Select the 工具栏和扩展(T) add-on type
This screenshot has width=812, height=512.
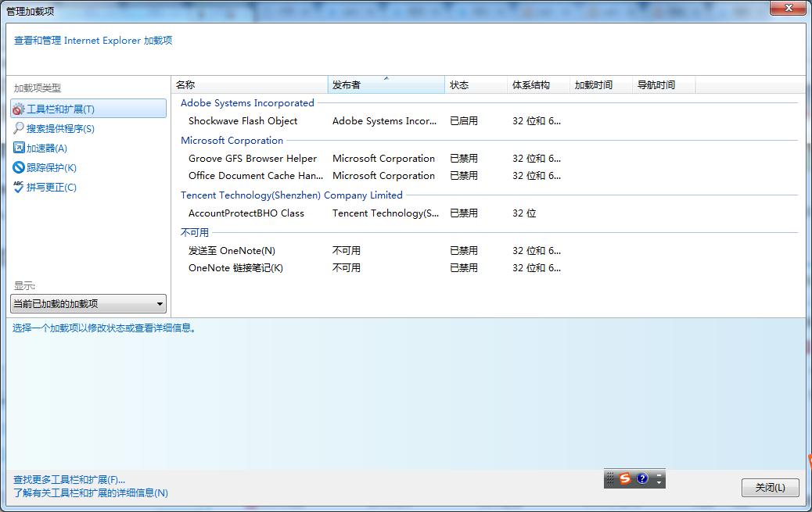(88, 109)
